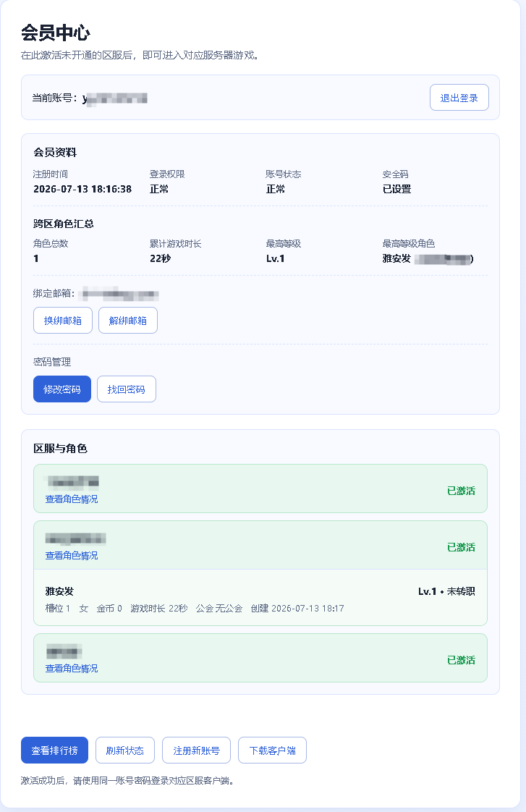Click the 22秒 cumulative play time value
Viewport: 526px width, 812px height.
point(160,258)
